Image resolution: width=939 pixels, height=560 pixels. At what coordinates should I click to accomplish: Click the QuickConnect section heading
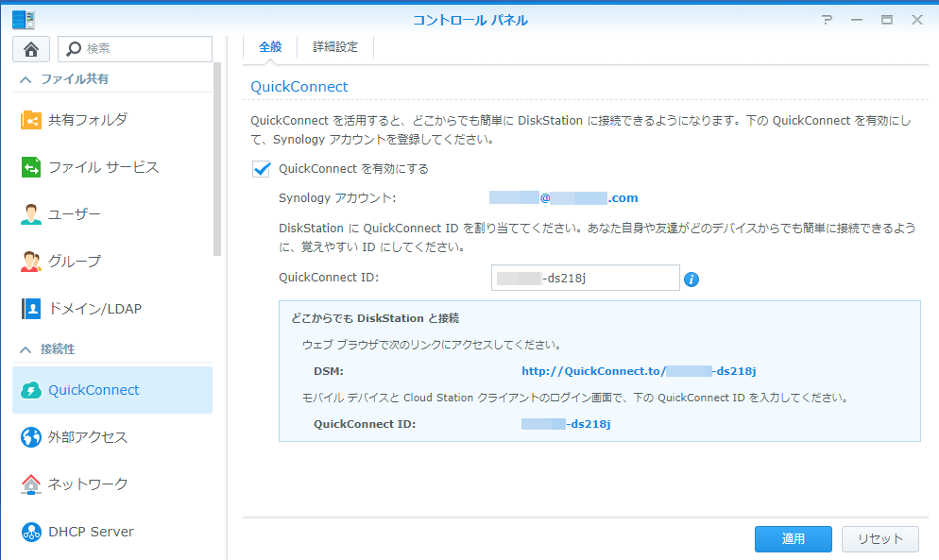[299, 87]
